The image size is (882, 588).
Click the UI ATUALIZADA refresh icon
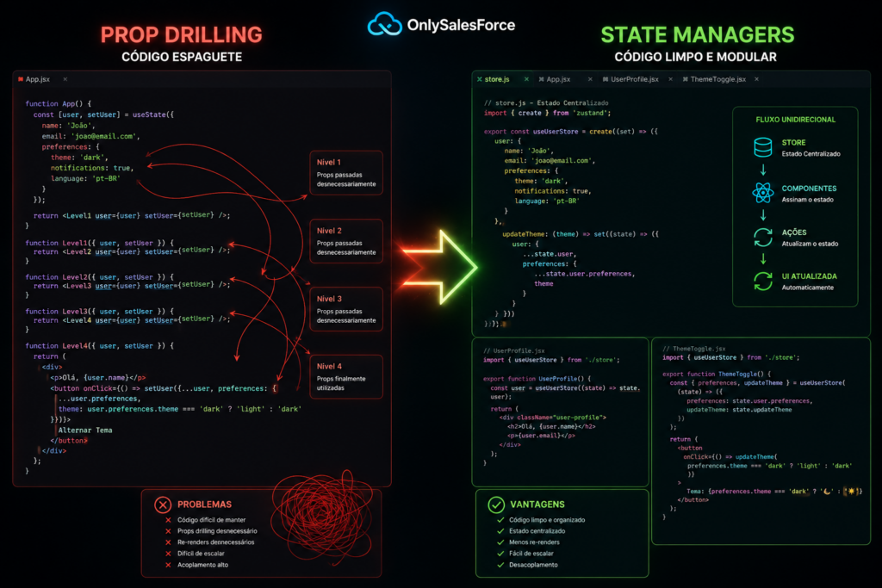click(763, 281)
